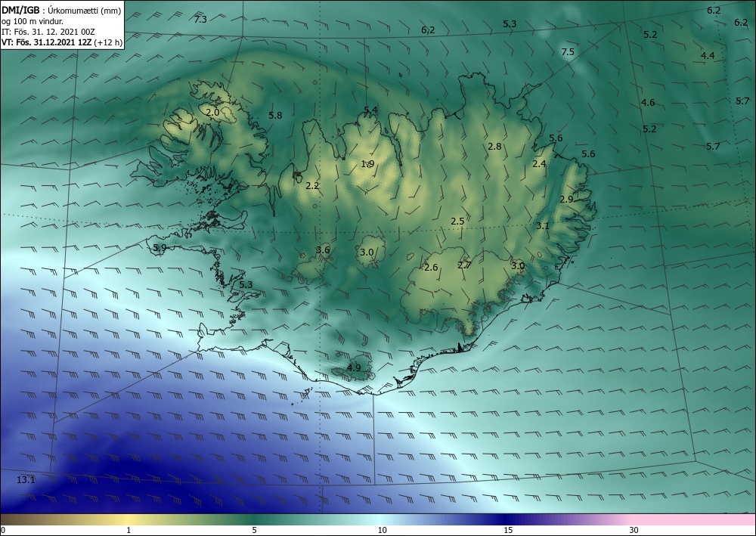Click the 1 tick on the colour scale
Image resolution: width=756 pixels, height=536 pixels.
(x=129, y=530)
